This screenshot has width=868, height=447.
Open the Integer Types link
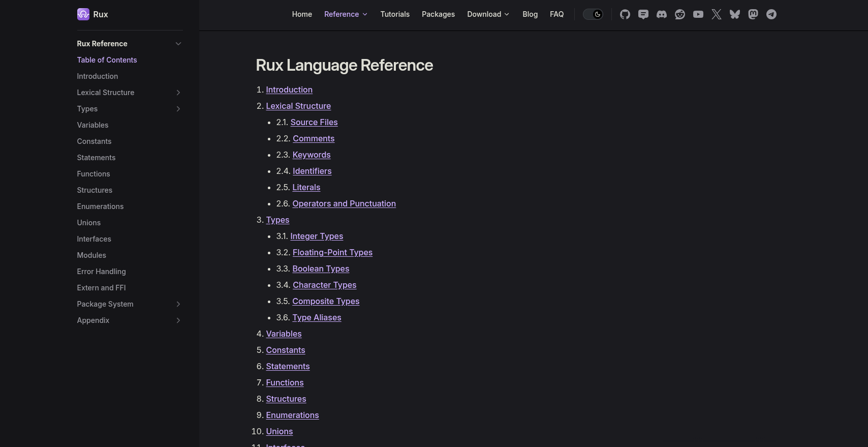[x=317, y=236]
